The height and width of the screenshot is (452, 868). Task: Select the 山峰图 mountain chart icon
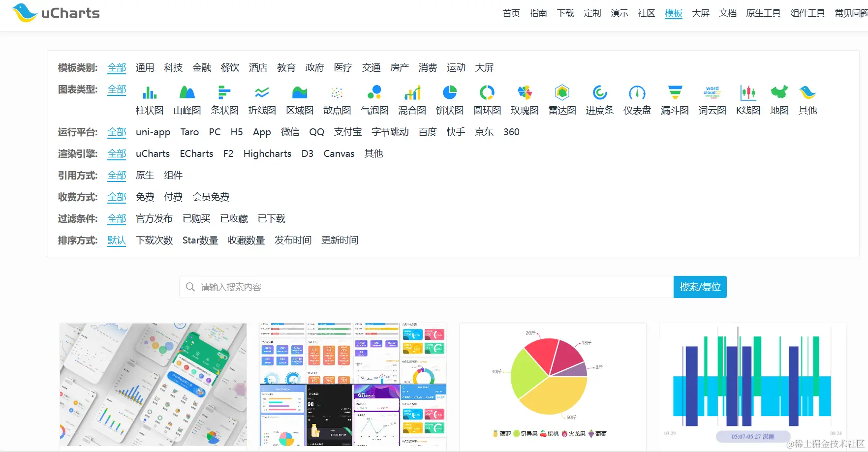coord(187,92)
